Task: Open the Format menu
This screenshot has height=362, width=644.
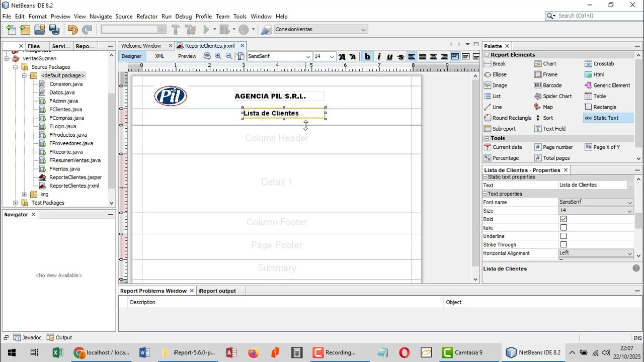Action: [x=38, y=17]
